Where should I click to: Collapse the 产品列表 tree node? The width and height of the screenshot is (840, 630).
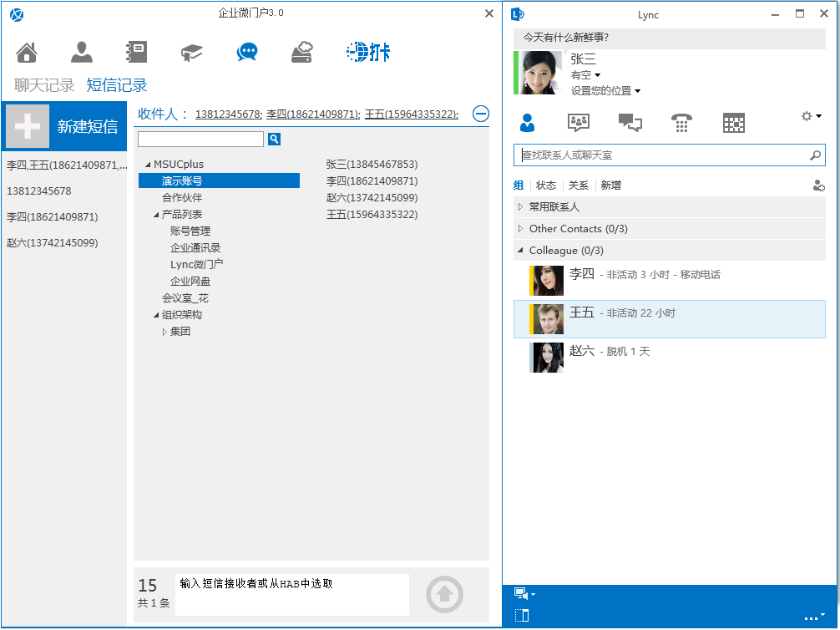tap(156, 215)
